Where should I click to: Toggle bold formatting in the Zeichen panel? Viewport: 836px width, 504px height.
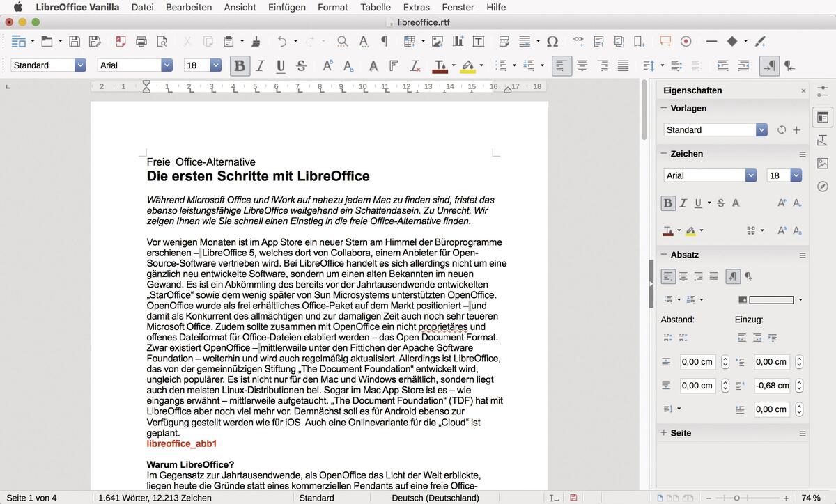click(x=667, y=203)
